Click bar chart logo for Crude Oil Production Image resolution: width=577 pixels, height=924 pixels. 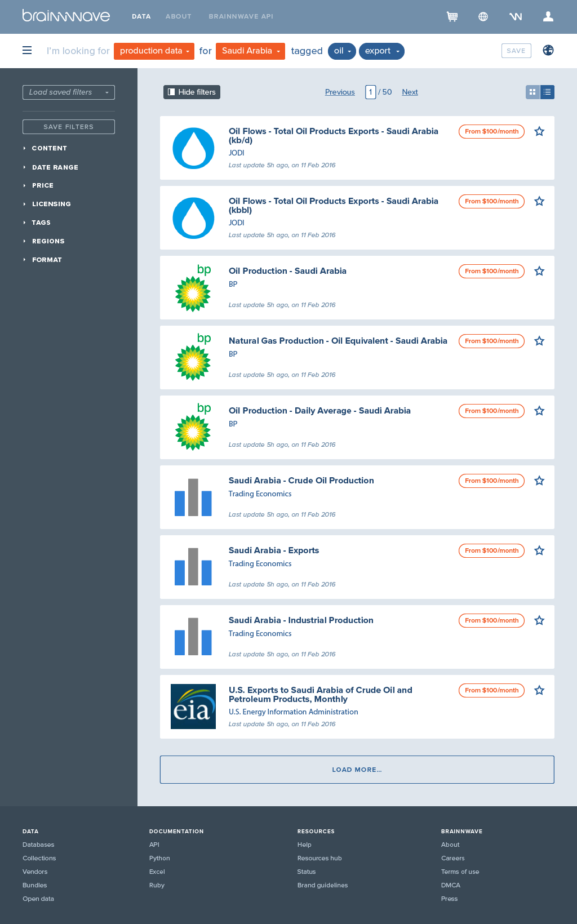click(193, 497)
